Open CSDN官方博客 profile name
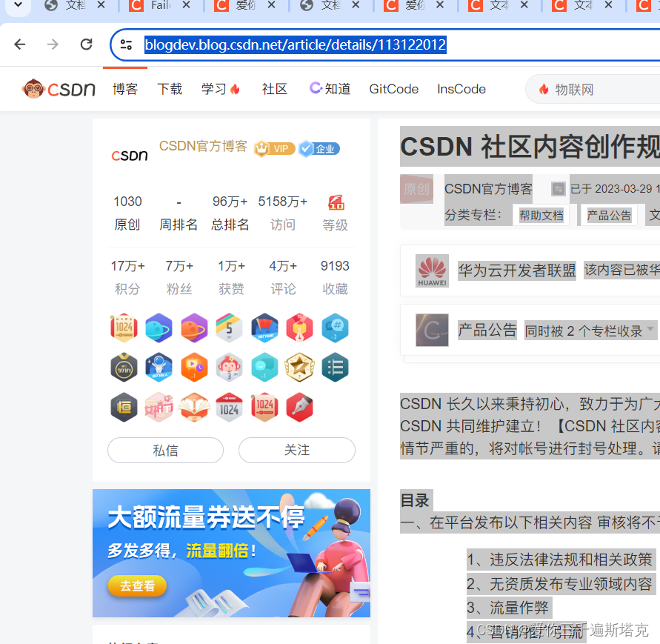 [x=203, y=146]
